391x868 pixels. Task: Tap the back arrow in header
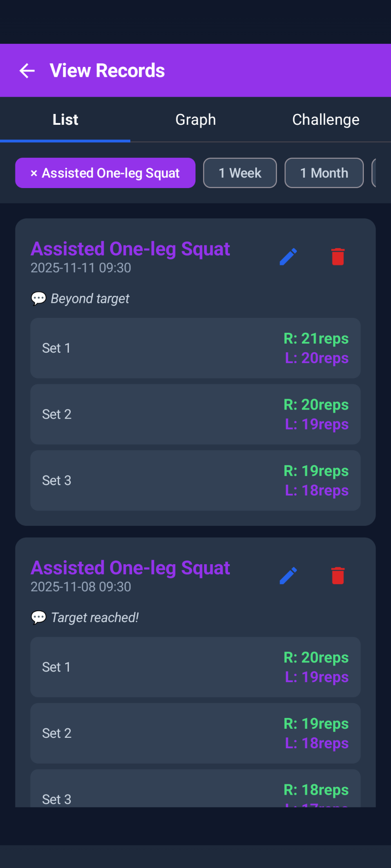27,71
